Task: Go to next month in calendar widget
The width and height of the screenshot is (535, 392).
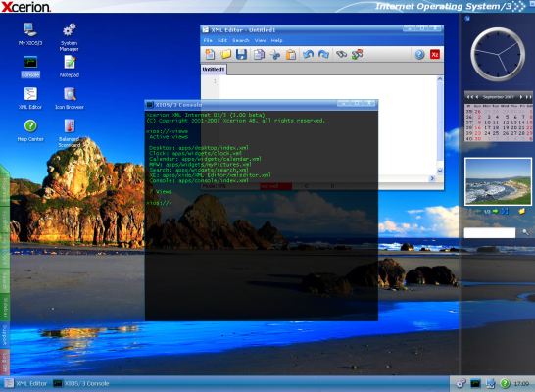Action: click(x=521, y=97)
